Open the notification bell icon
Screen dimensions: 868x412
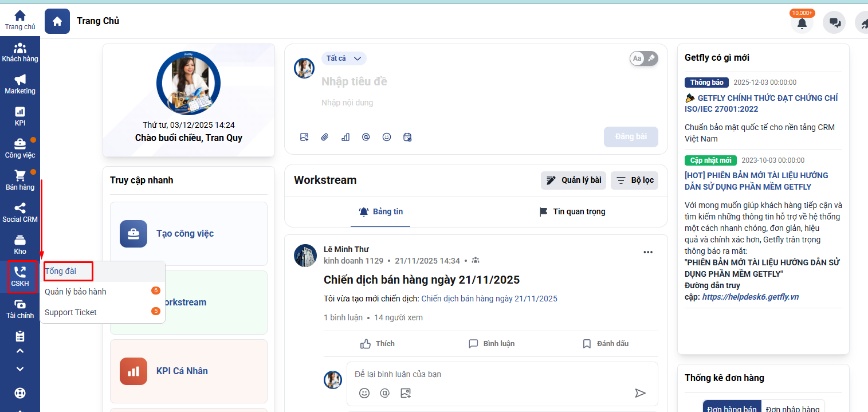coord(802,23)
